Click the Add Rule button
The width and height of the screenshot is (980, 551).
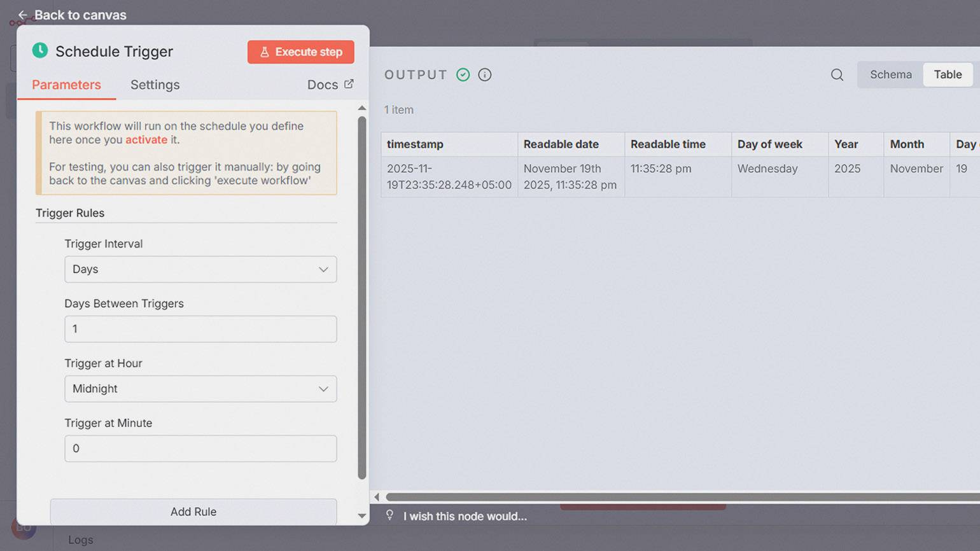[x=193, y=512]
